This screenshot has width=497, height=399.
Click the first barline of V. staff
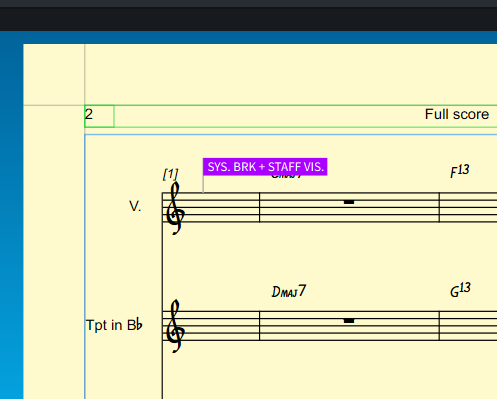[x=260, y=207]
